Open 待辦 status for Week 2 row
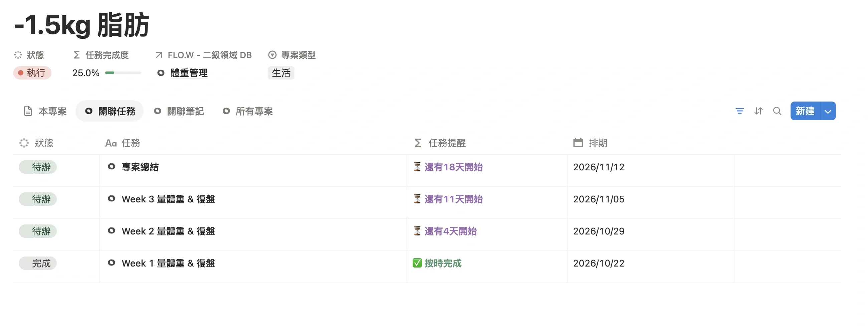This screenshot has width=868, height=334. click(x=38, y=231)
